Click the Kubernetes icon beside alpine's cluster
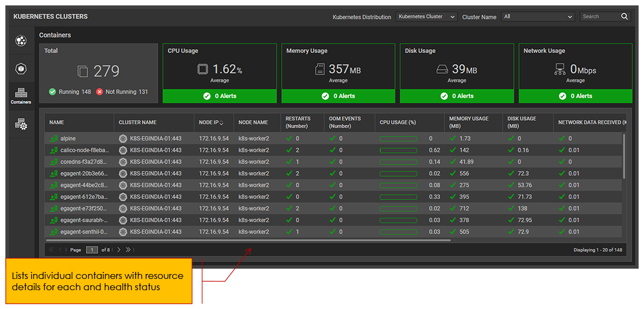 click(x=123, y=139)
